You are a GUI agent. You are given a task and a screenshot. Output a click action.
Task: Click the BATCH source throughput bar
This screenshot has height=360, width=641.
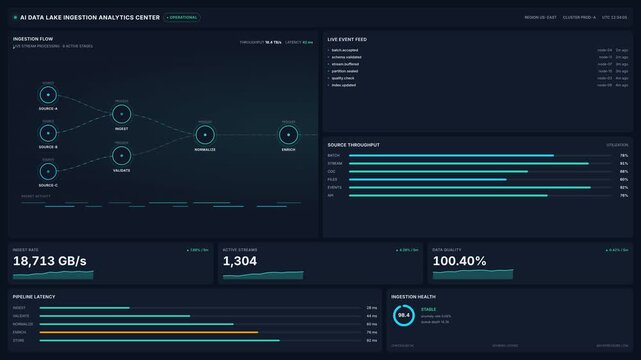tap(480, 156)
